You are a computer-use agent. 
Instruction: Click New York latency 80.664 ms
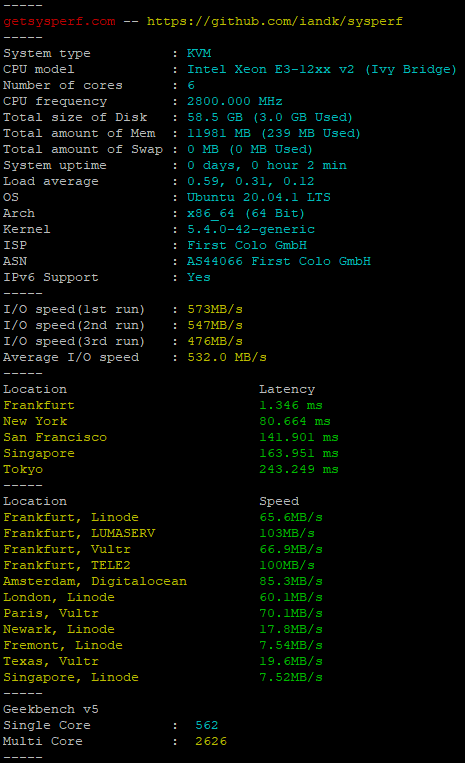pyautogui.click(x=295, y=421)
